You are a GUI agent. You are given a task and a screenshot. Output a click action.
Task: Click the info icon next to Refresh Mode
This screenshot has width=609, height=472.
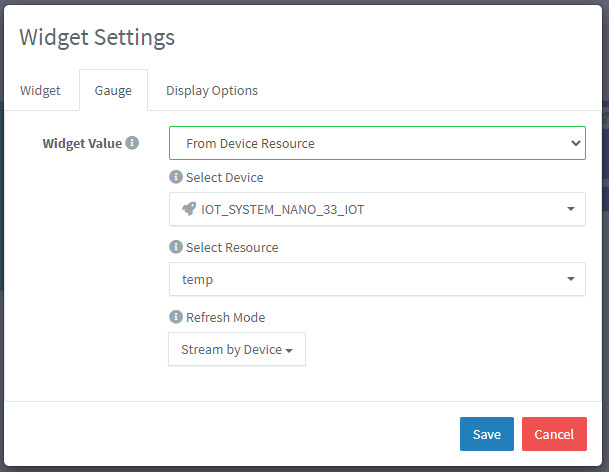176,317
